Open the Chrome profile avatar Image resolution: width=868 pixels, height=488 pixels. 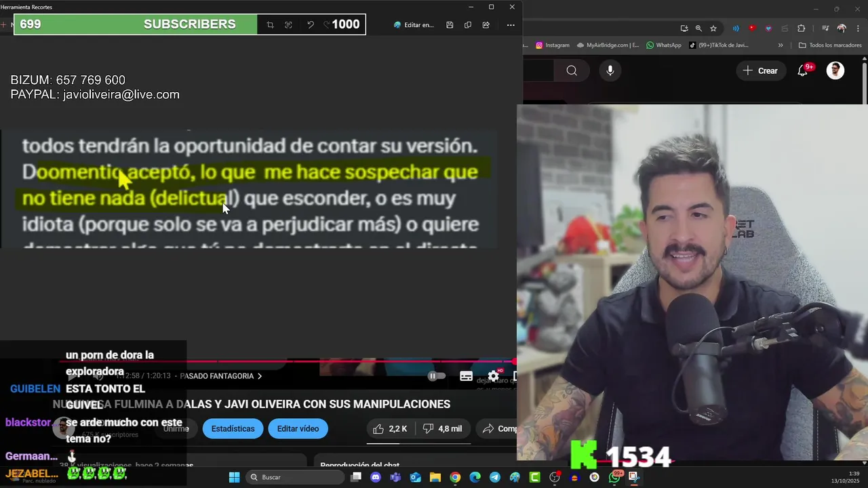pos(842,28)
